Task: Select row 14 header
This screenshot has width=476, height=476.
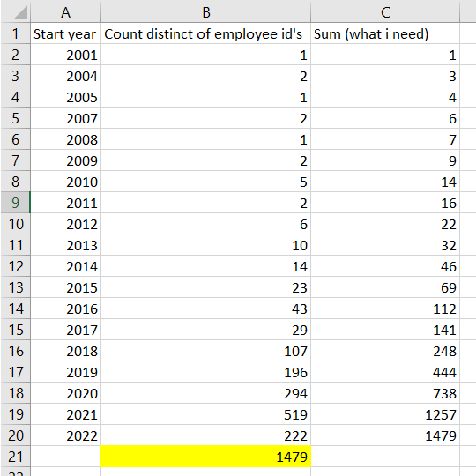Action: pos(16,309)
